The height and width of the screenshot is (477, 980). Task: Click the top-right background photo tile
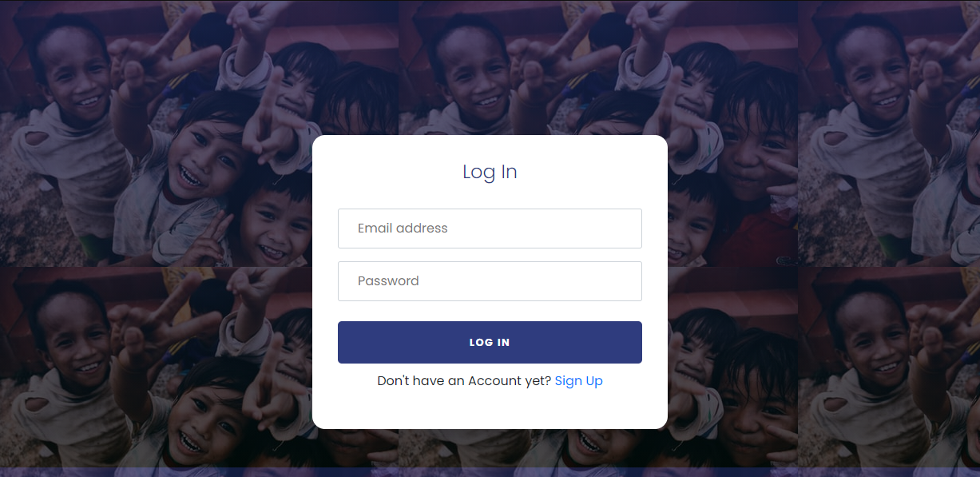(889, 133)
